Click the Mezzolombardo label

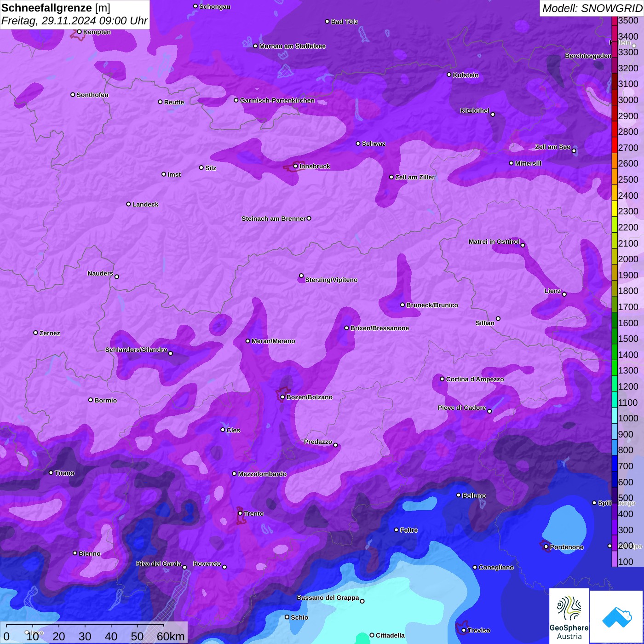click(262, 474)
